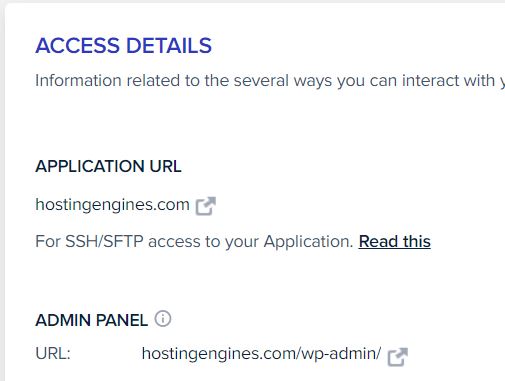Screen dimensions: 505x381
Task: Click the ADMIN PANEL section heading
Action: tap(92, 320)
